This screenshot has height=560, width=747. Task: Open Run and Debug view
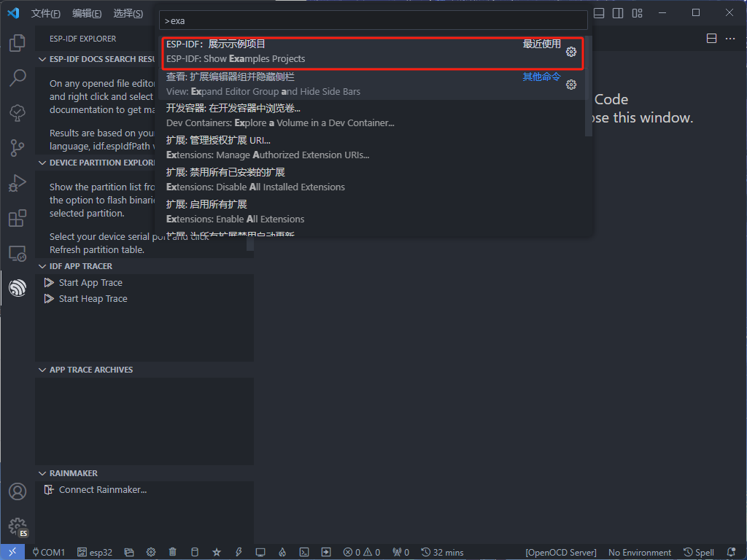(18, 183)
